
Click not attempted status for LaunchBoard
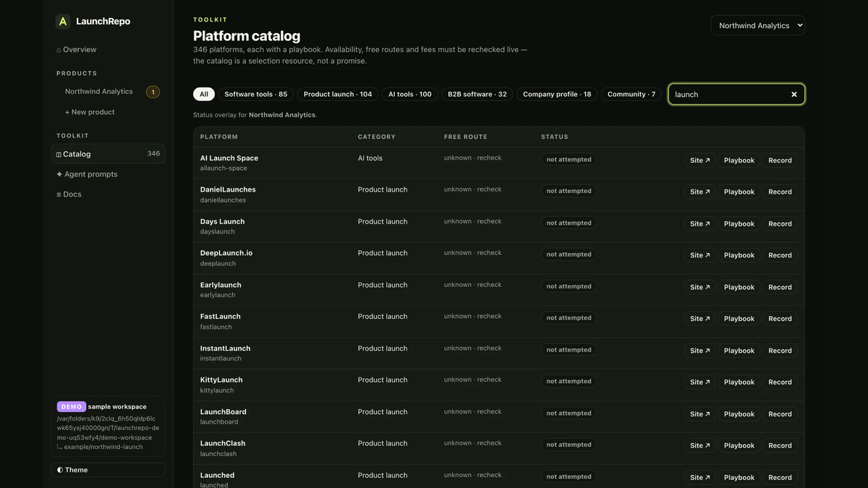click(x=569, y=414)
